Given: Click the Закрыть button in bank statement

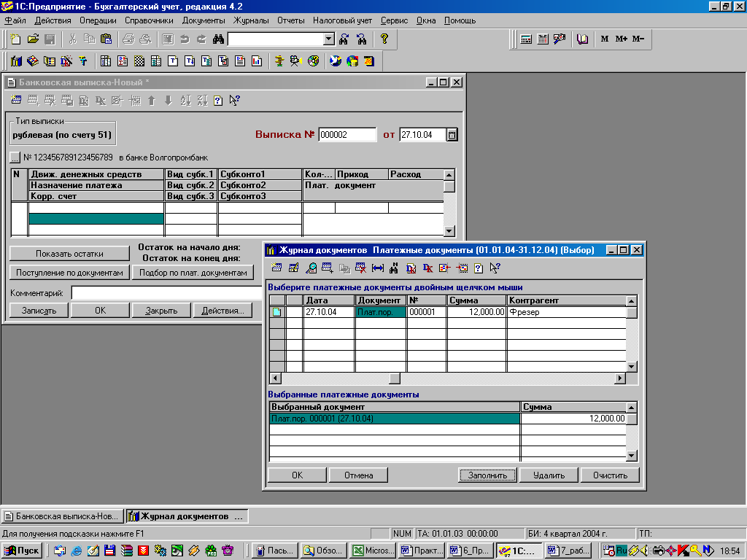Looking at the screenshot, I should 161,311.
